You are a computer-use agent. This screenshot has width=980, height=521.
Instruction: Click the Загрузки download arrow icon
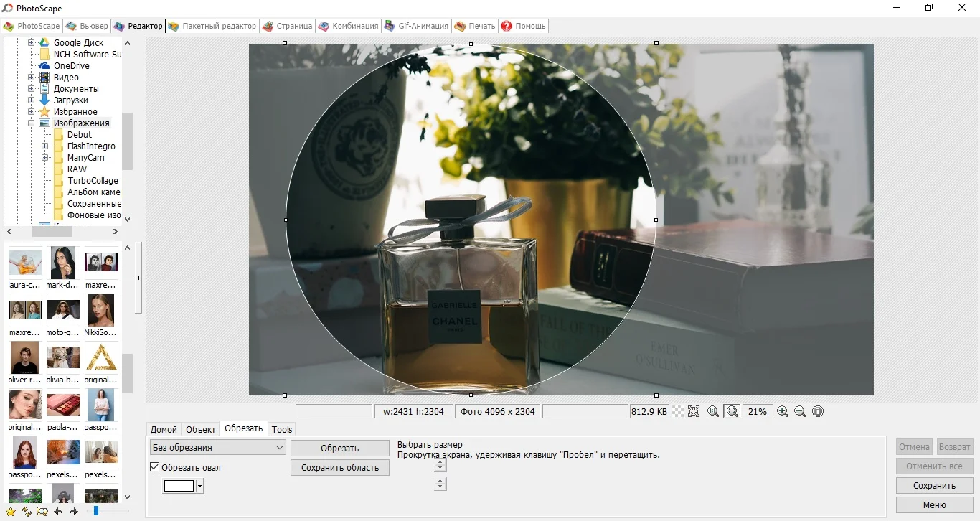(x=44, y=100)
